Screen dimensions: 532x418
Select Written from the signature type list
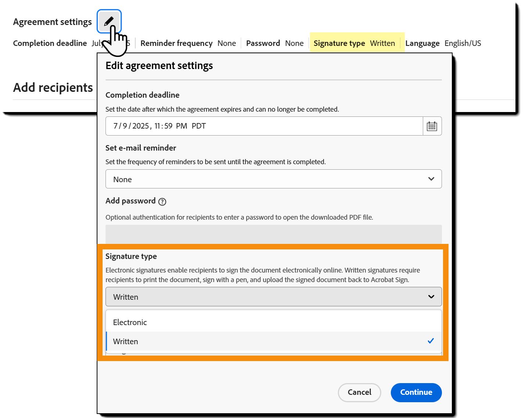(274, 341)
